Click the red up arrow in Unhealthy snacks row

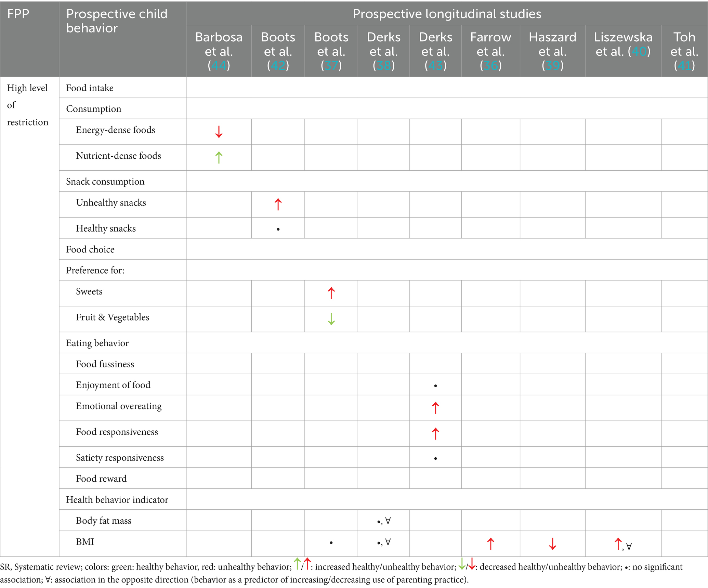point(278,204)
